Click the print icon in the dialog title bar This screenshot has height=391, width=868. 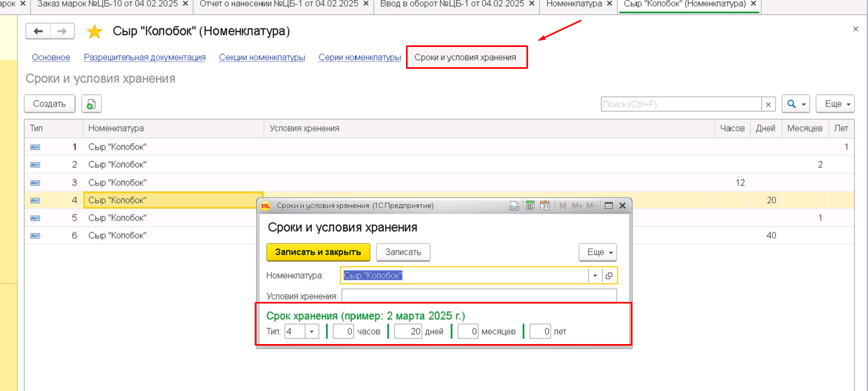(x=514, y=206)
